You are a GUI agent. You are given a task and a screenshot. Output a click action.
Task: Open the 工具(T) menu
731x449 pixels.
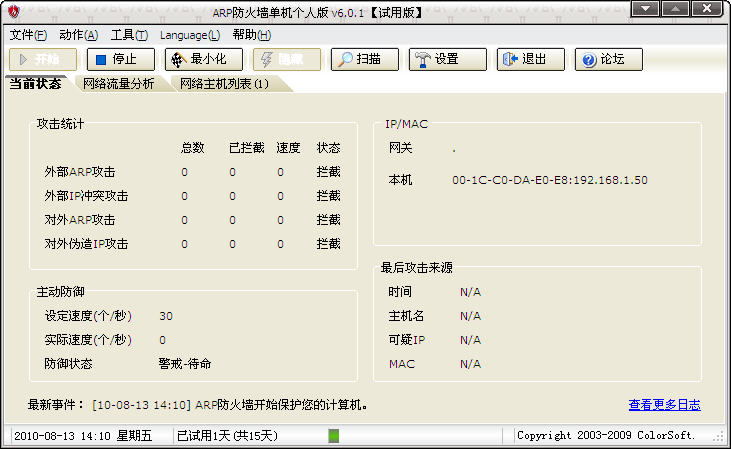coord(129,35)
